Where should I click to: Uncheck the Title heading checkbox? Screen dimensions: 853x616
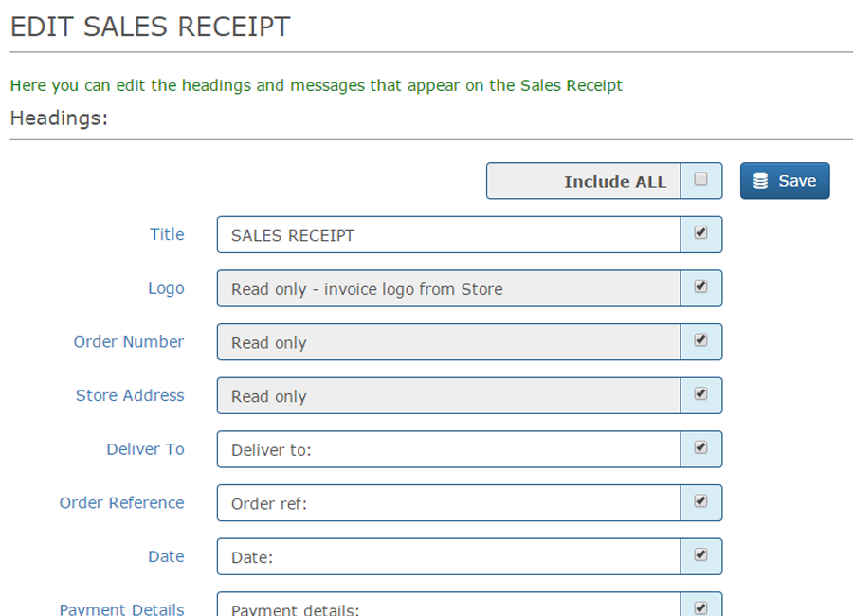click(700, 232)
